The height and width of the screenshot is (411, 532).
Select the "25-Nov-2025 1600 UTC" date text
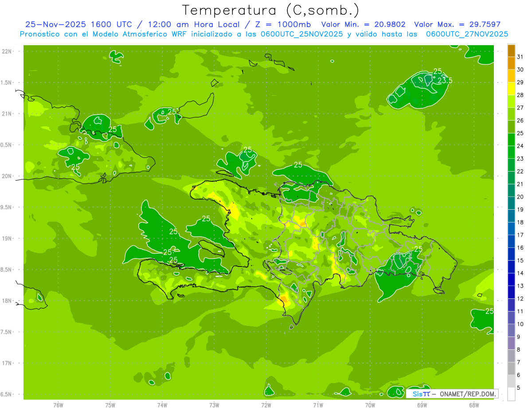coord(78,24)
